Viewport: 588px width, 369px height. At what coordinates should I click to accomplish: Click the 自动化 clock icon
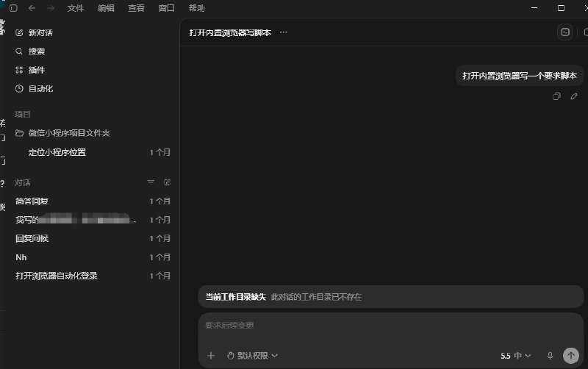(19, 89)
